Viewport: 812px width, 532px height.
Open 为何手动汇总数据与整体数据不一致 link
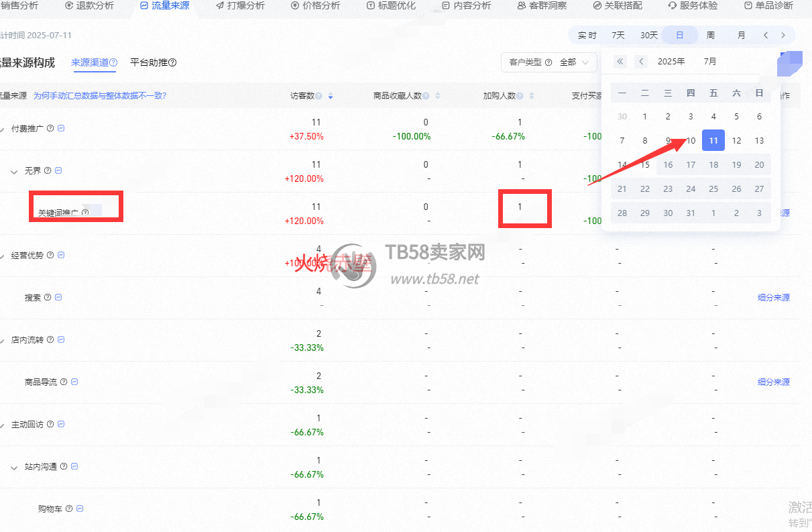click(100, 96)
